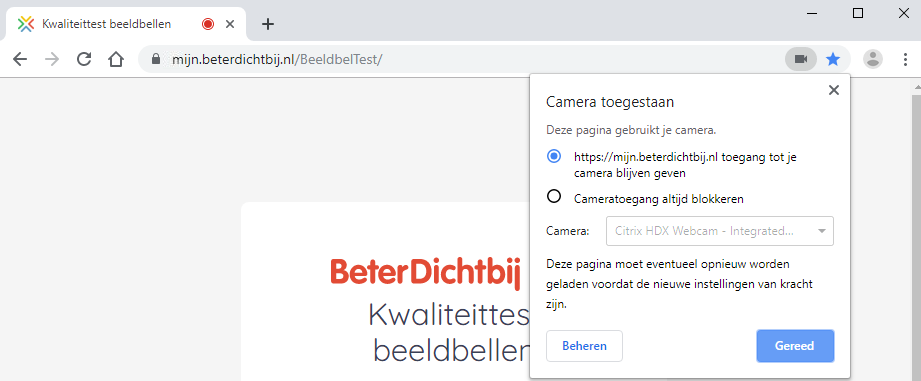
Task: Select 'Cameratoegang altijd blokkeren' radio button
Action: (x=553, y=196)
